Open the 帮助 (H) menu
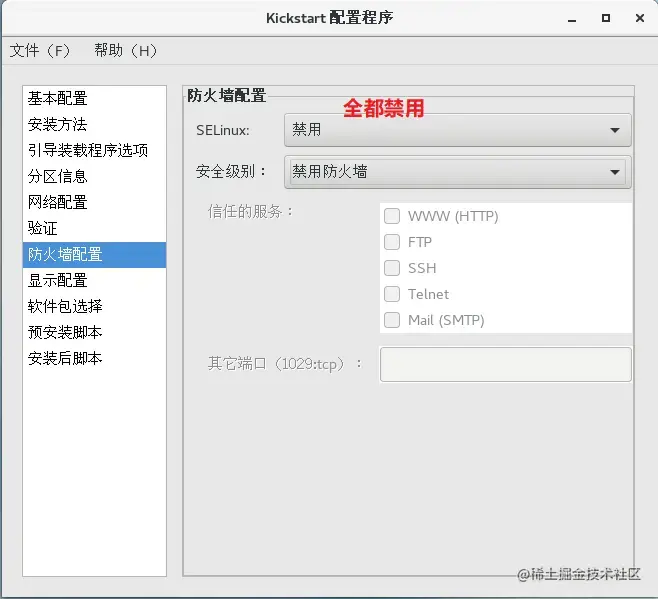 [x=125, y=51]
